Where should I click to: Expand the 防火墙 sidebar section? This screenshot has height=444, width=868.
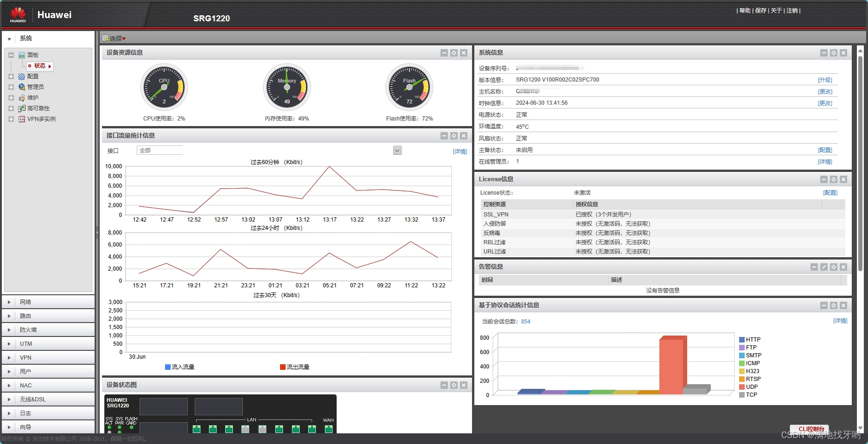(x=48, y=330)
